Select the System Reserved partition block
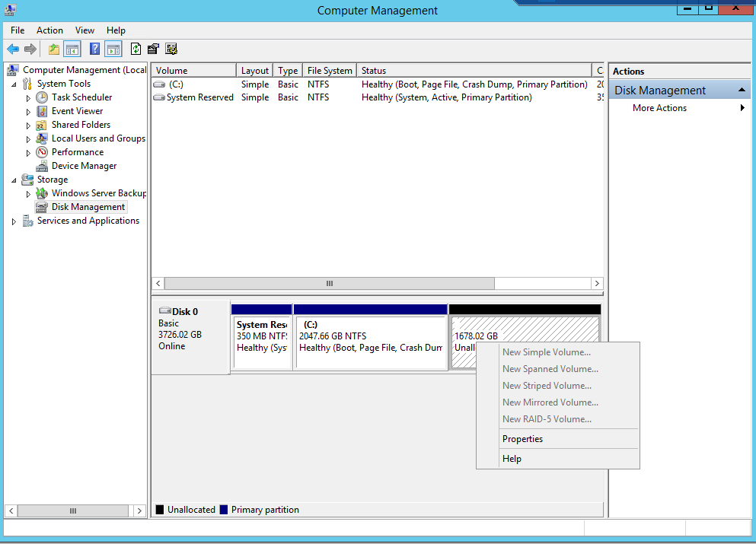The width and height of the screenshot is (756, 544). (x=261, y=337)
